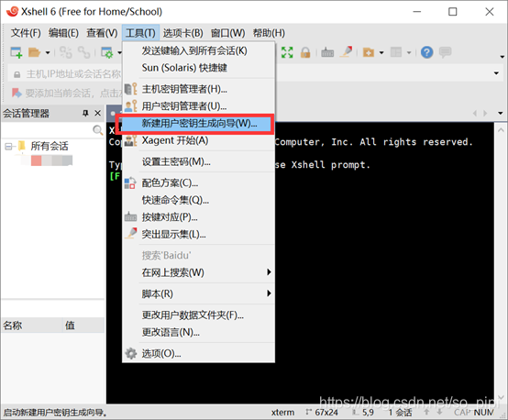Click the 名称 column header
This screenshot has height=420, width=508.
[31, 325]
